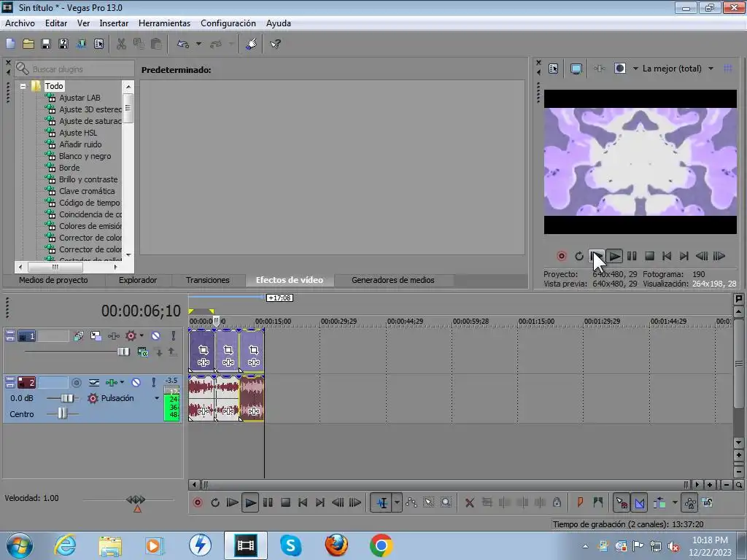This screenshot has width=747, height=560.
Task: Mute audio track 2
Action: coord(136,382)
